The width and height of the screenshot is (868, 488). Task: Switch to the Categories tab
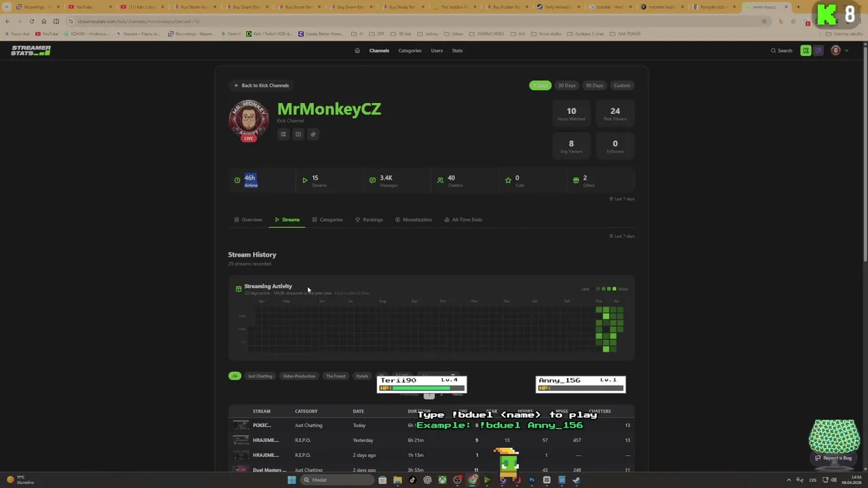pos(328,220)
